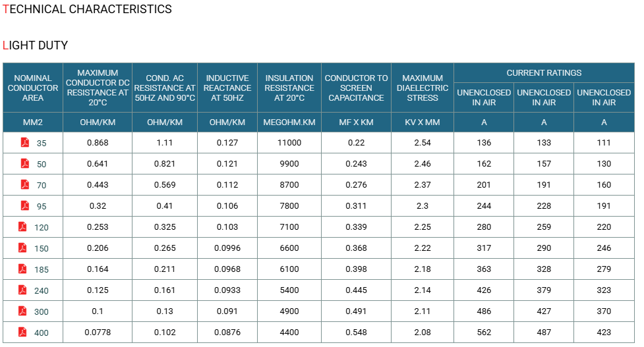Open the PDF icon for 240 mm2
The width and height of the screenshot is (644, 347).
(22, 290)
